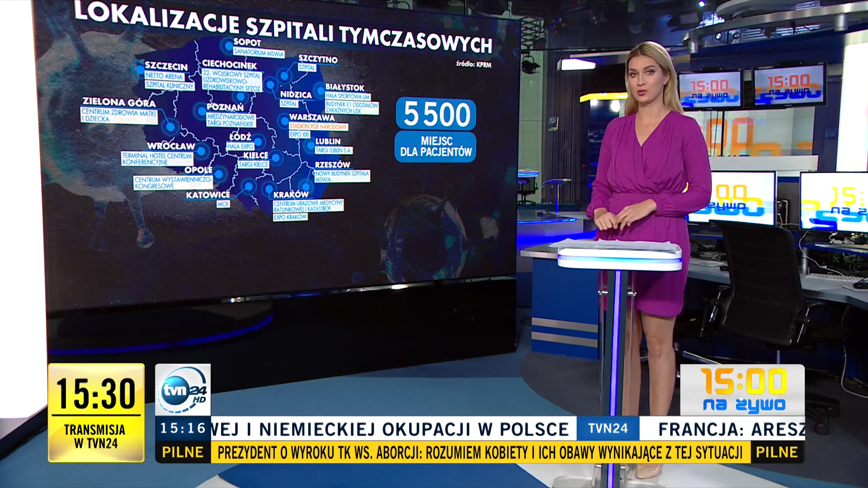The image size is (868, 488).
Task: Click the WARSZAWA city label
Action: (312, 117)
